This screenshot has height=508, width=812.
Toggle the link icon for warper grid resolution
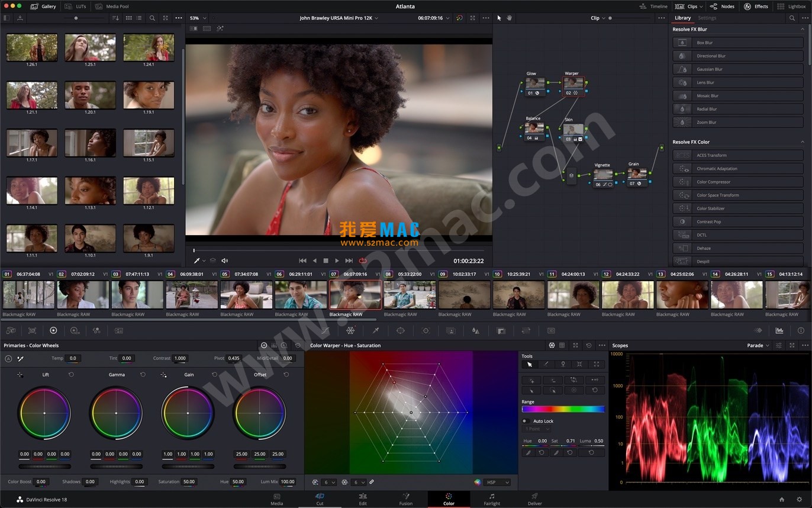pyautogui.click(x=371, y=483)
